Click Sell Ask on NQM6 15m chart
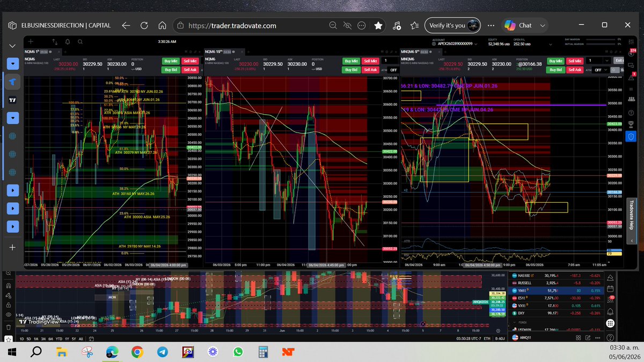The image size is (644, 362). (x=370, y=70)
